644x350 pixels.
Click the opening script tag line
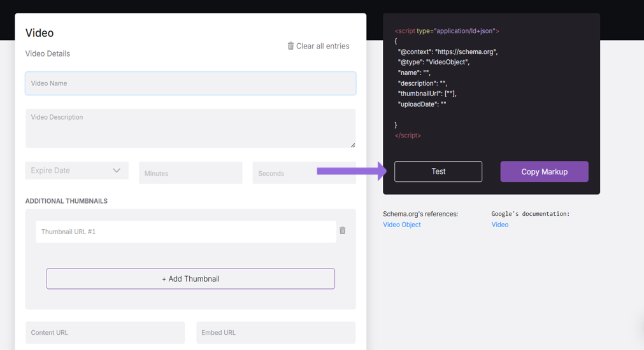point(447,31)
